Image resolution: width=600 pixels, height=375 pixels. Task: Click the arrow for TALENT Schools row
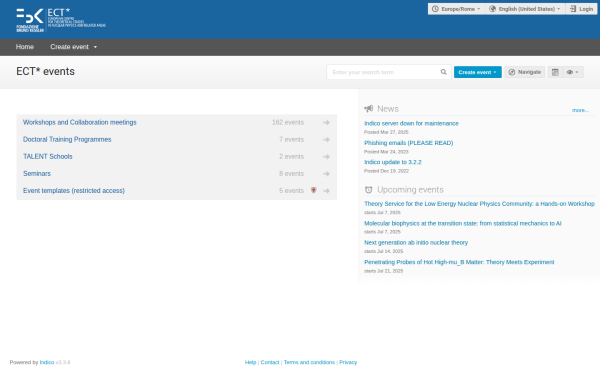tap(326, 157)
